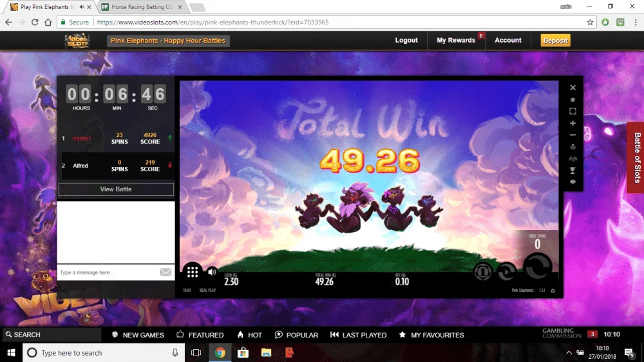The height and width of the screenshot is (362, 644).
Task: Open the Chrome three-dot menu
Action: pyautogui.click(x=636, y=22)
